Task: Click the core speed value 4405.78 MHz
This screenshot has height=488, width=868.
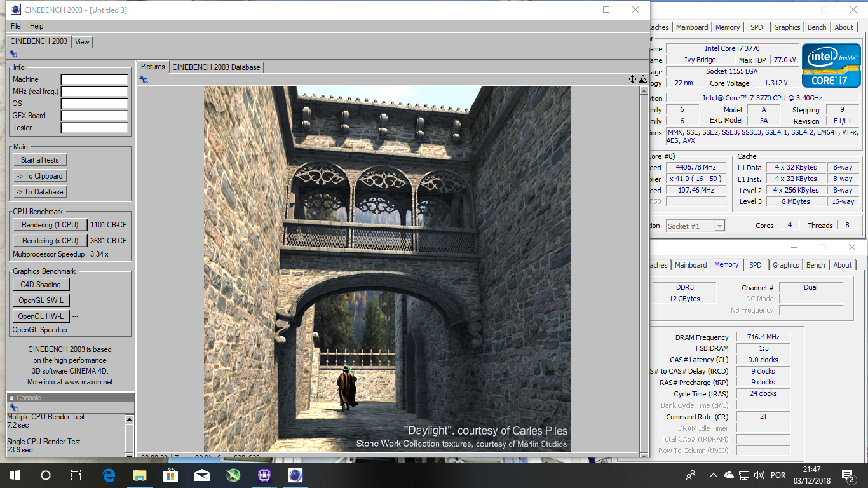Action: pyautogui.click(x=696, y=167)
